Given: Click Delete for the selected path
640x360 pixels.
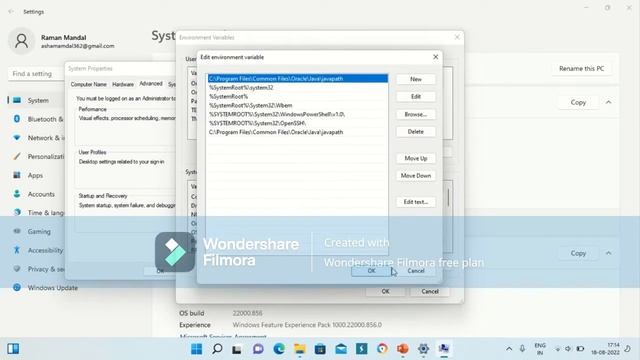Looking at the screenshot, I should 416,132.
